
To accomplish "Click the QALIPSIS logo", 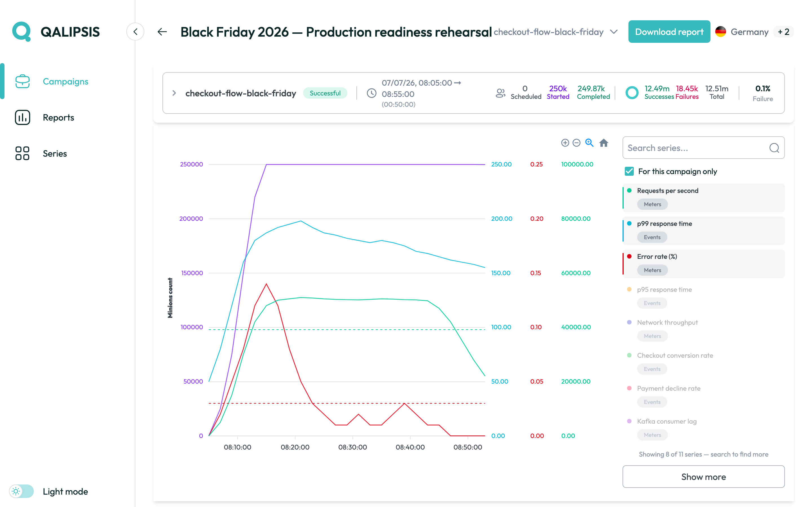I will click(x=56, y=32).
